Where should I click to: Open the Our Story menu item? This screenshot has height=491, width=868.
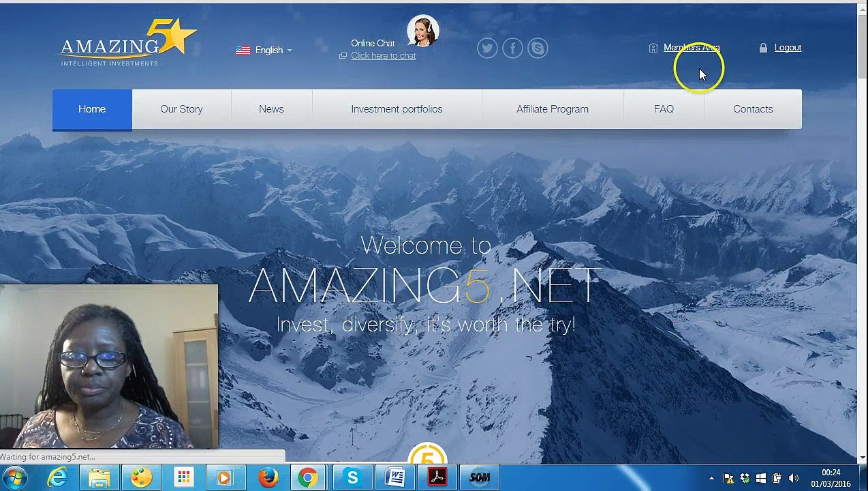[x=181, y=109]
